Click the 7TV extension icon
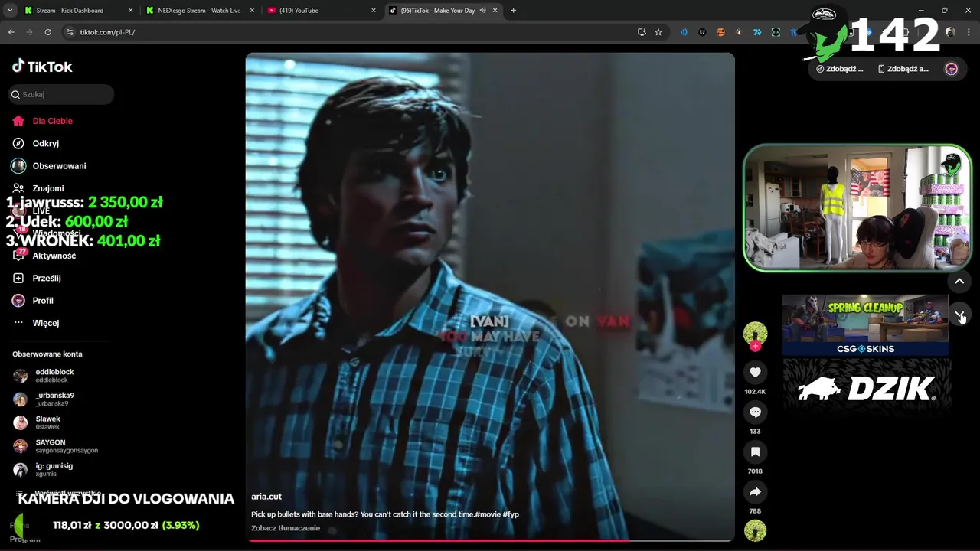Image resolution: width=980 pixels, height=551 pixels. pos(757,32)
